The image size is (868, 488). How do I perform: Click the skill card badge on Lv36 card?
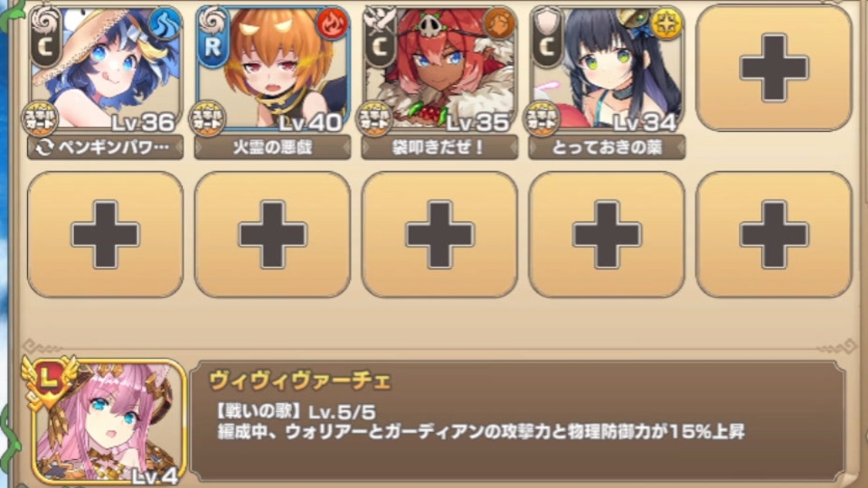coord(39,118)
